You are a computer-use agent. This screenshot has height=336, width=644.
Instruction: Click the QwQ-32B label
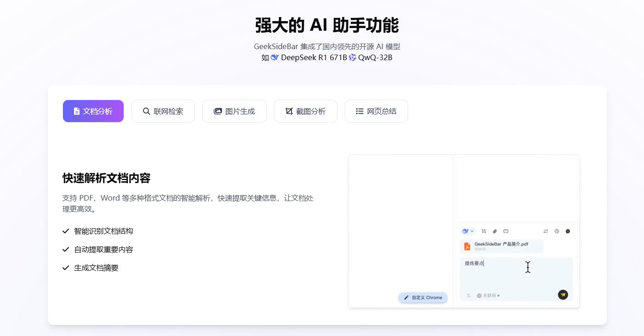(x=375, y=57)
